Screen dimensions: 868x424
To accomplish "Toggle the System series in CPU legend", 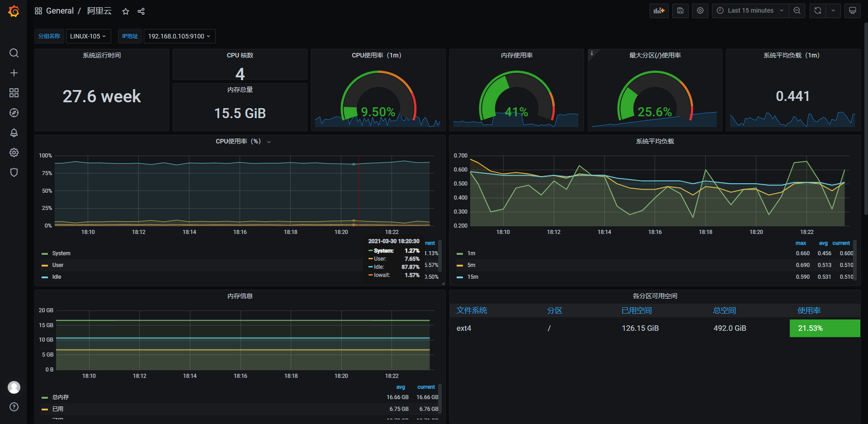I will coord(61,253).
